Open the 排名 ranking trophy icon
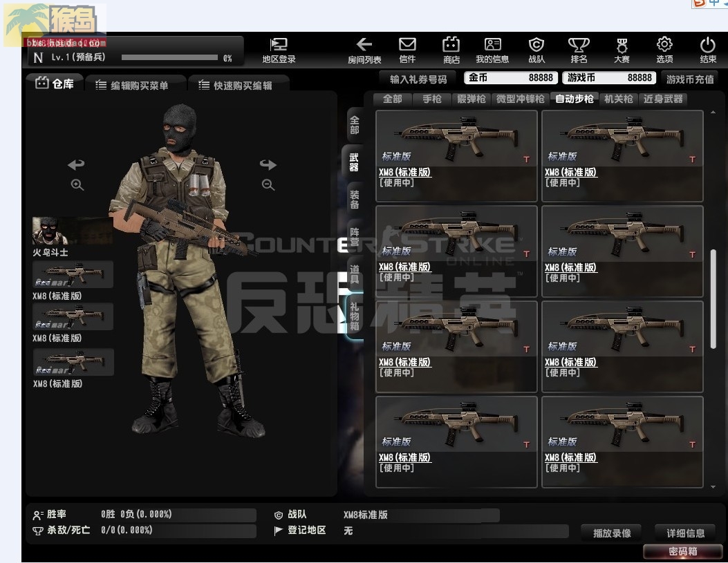The image size is (728, 563). 579,50
